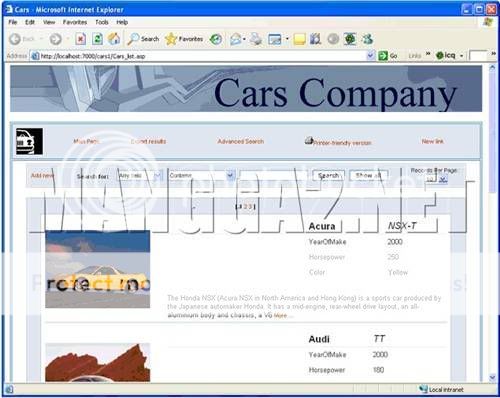
Task: Click the Search button in the page
Action: 328,175
